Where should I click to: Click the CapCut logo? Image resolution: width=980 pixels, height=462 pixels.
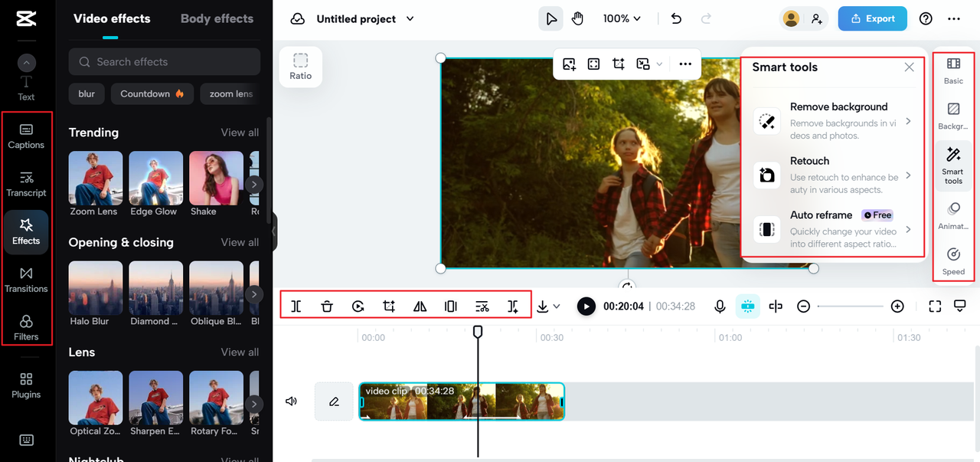pyautogui.click(x=26, y=18)
